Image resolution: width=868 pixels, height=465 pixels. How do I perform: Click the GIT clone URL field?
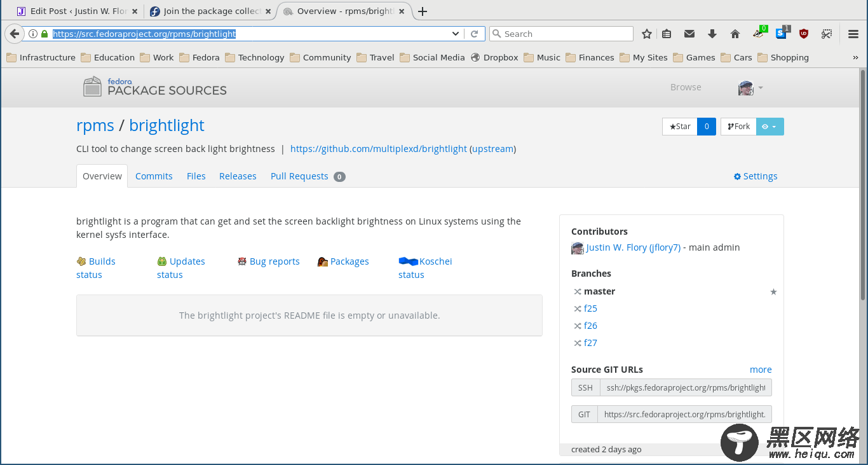(684, 414)
